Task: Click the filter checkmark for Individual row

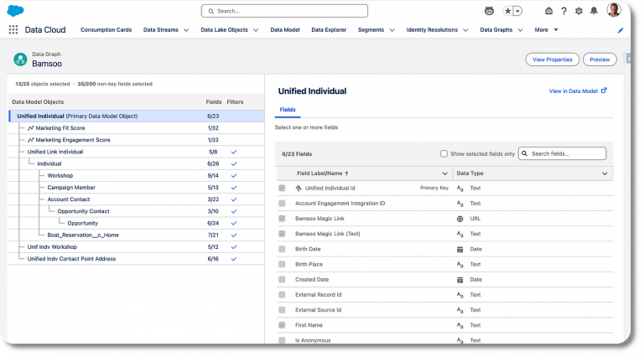Action: tap(234, 163)
